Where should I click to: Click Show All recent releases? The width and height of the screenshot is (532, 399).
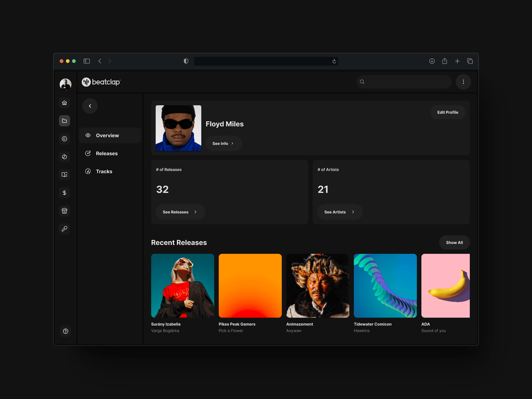click(x=454, y=243)
